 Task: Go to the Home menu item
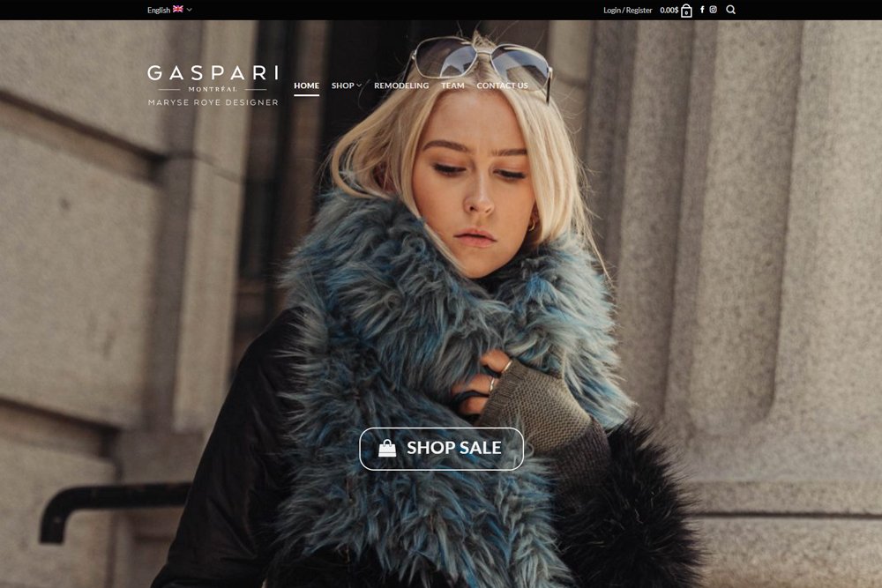(x=306, y=86)
